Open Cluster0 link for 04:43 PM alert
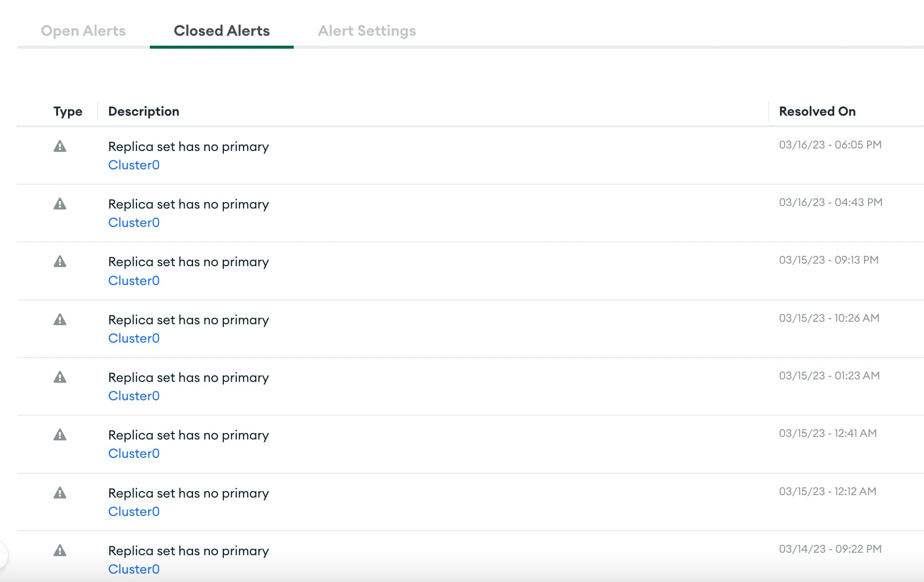This screenshot has height=582, width=924. (134, 222)
